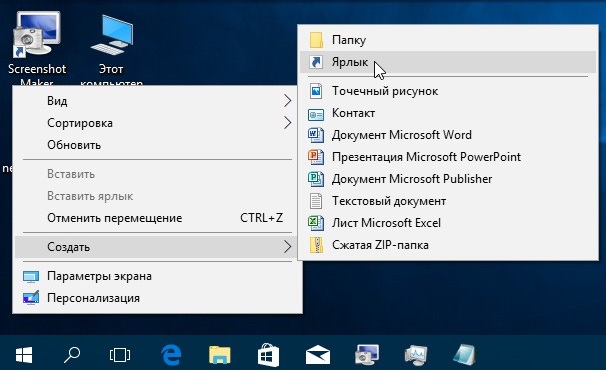This screenshot has width=606, height=370.
Task: Click the Windows Start button
Action: (24, 355)
